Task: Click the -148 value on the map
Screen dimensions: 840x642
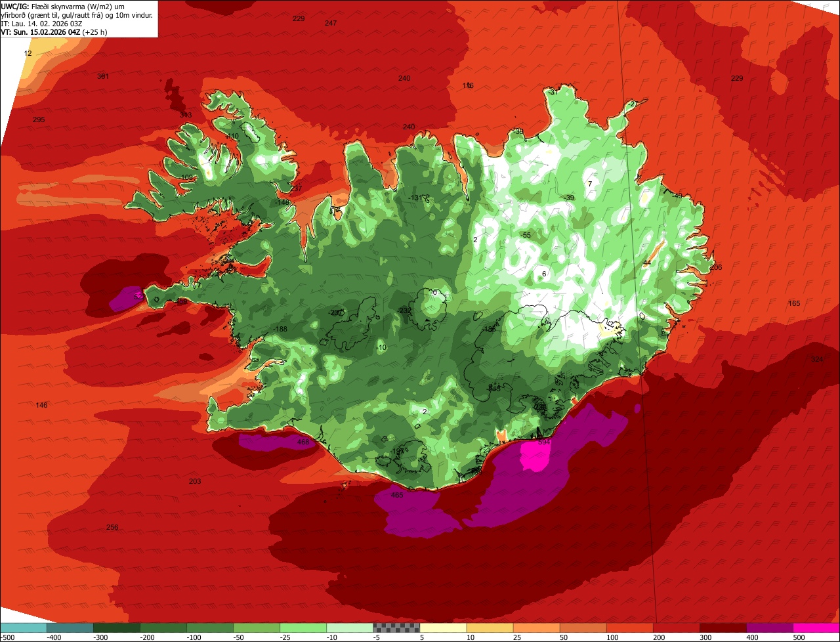Action: tap(283, 202)
